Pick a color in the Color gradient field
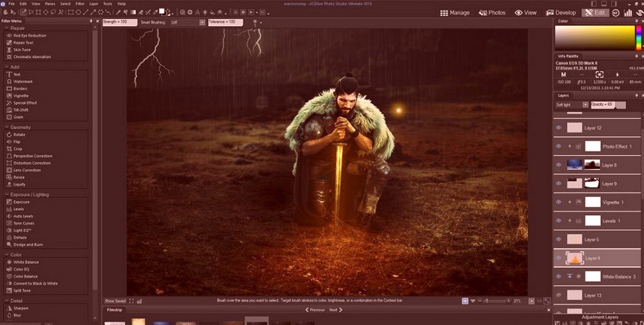 click(595, 38)
